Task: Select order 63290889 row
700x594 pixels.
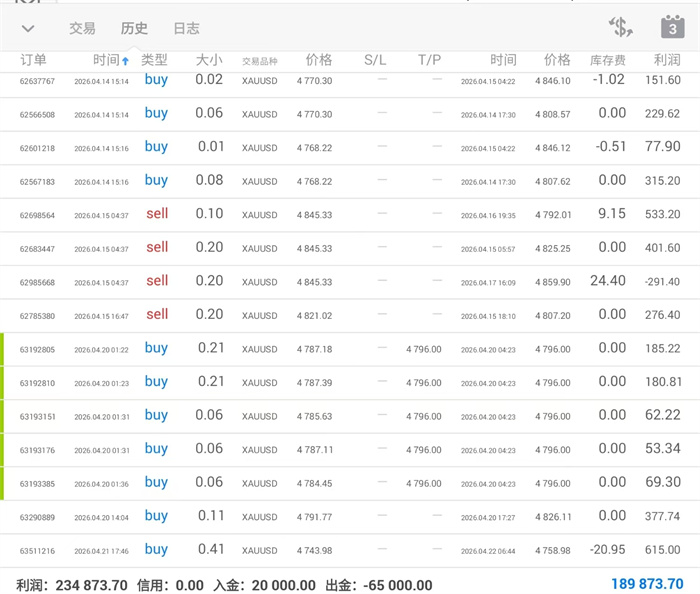Action: (350, 517)
